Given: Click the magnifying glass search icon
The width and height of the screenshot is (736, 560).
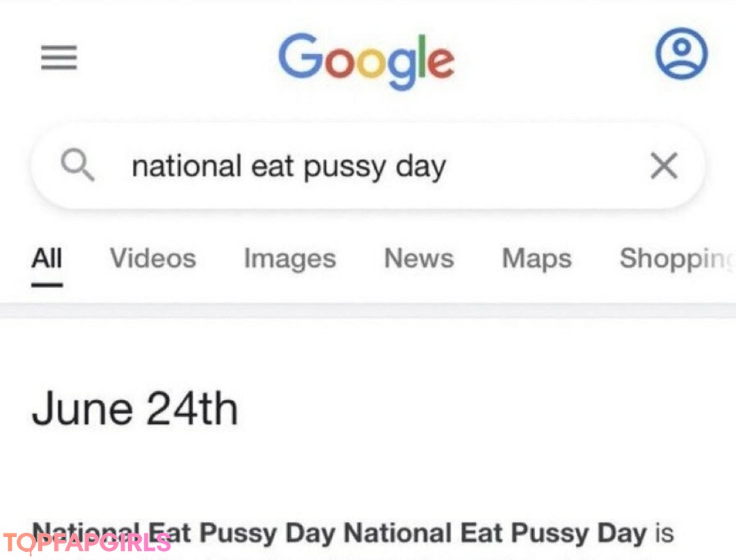Looking at the screenshot, I should pos(77,166).
